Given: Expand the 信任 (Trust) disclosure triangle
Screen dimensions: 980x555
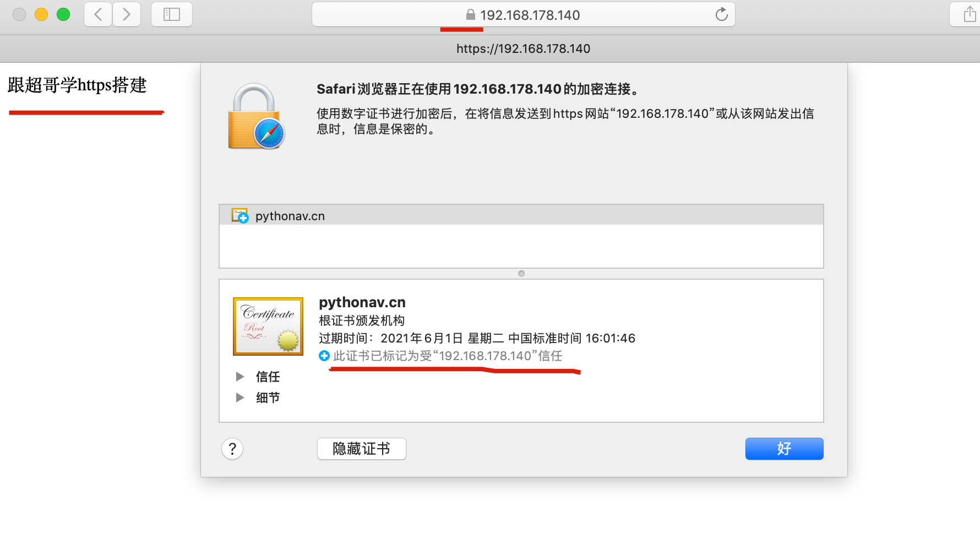Looking at the screenshot, I should pos(240,377).
